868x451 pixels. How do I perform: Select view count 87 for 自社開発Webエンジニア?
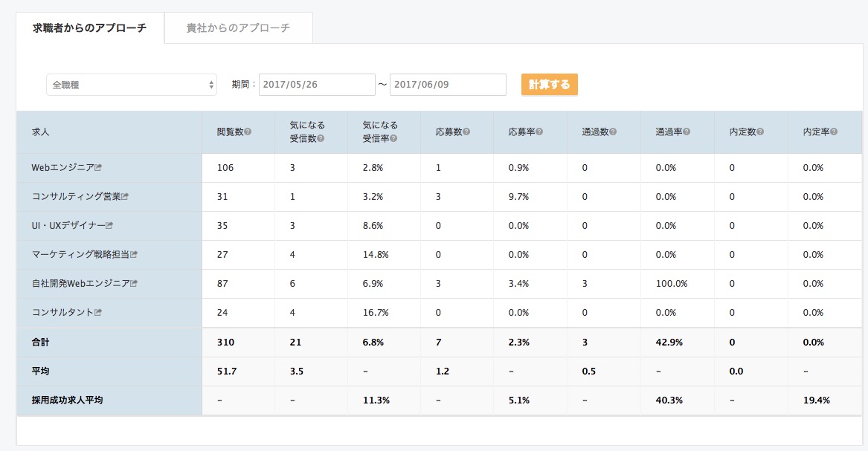pos(222,284)
